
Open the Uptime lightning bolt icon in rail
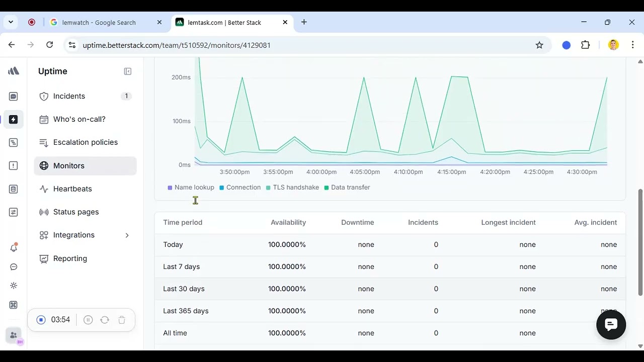click(x=14, y=120)
